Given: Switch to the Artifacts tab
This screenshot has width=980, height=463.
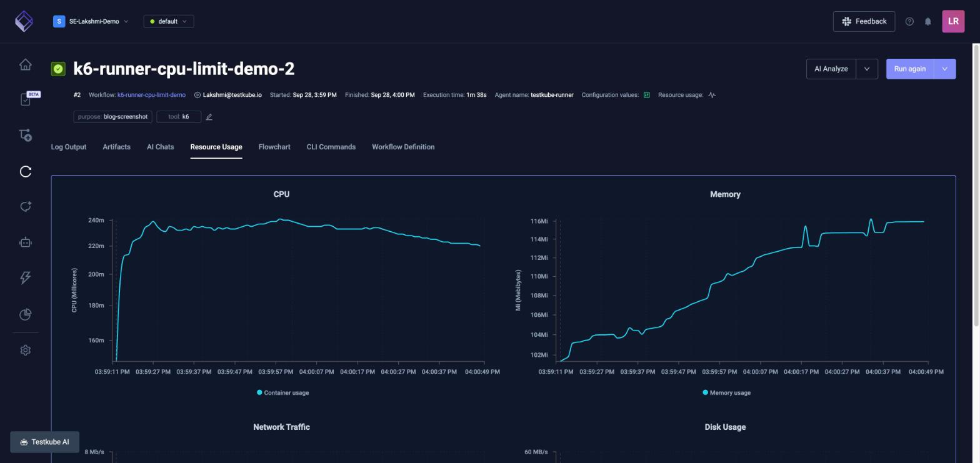Looking at the screenshot, I should coord(117,147).
